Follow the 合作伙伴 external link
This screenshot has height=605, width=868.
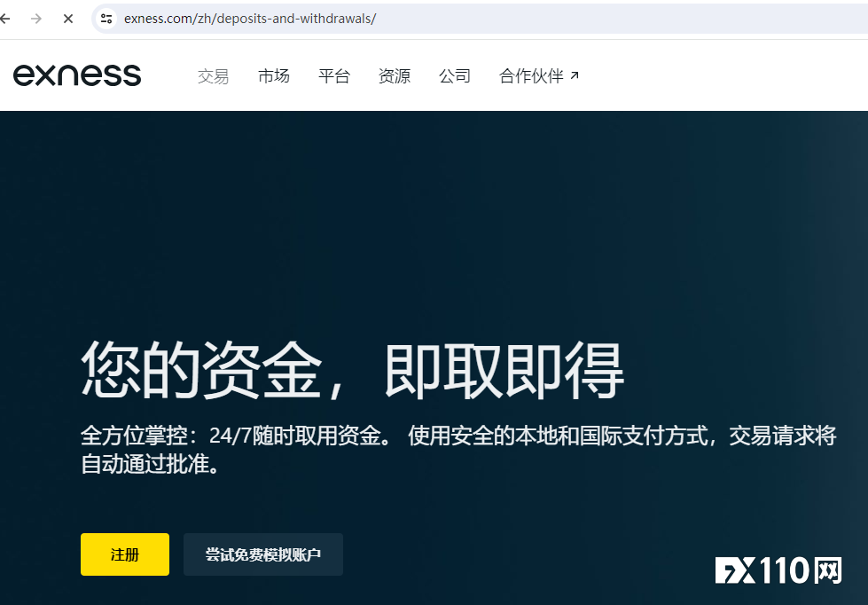tap(539, 76)
